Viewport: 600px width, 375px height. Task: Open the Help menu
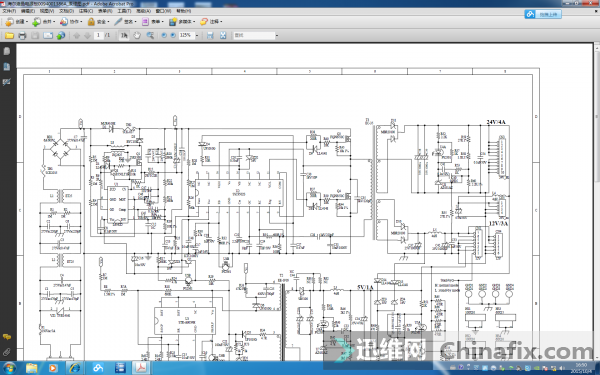[x=184, y=11]
